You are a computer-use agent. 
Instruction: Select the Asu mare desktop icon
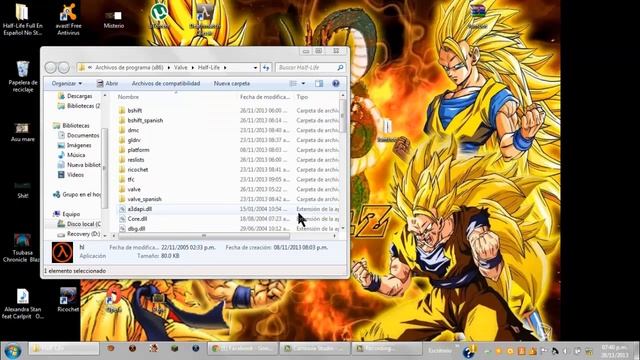pos(22,132)
